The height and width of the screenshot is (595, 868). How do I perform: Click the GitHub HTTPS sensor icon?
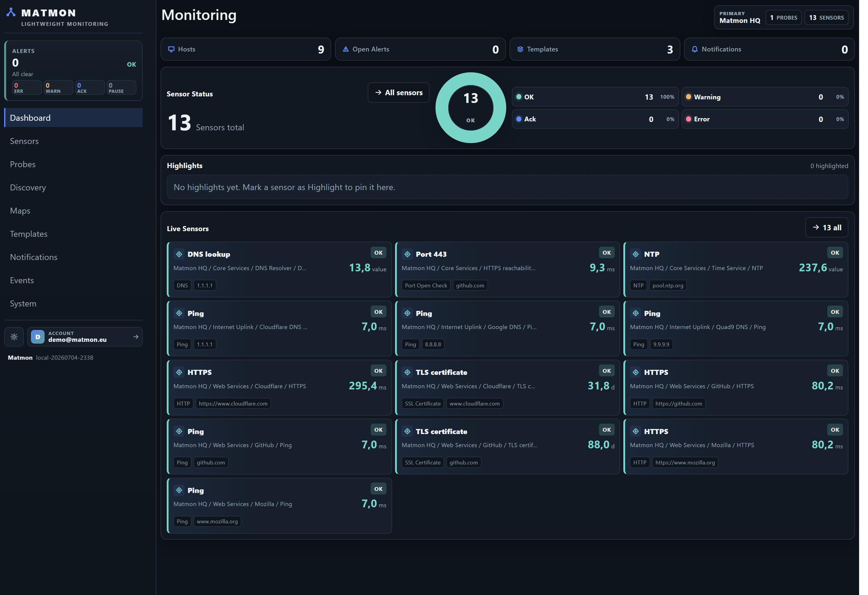click(636, 372)
